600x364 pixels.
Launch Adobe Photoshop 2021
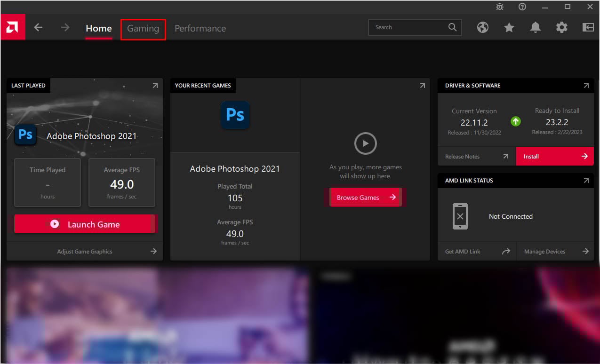coord(85,224)
